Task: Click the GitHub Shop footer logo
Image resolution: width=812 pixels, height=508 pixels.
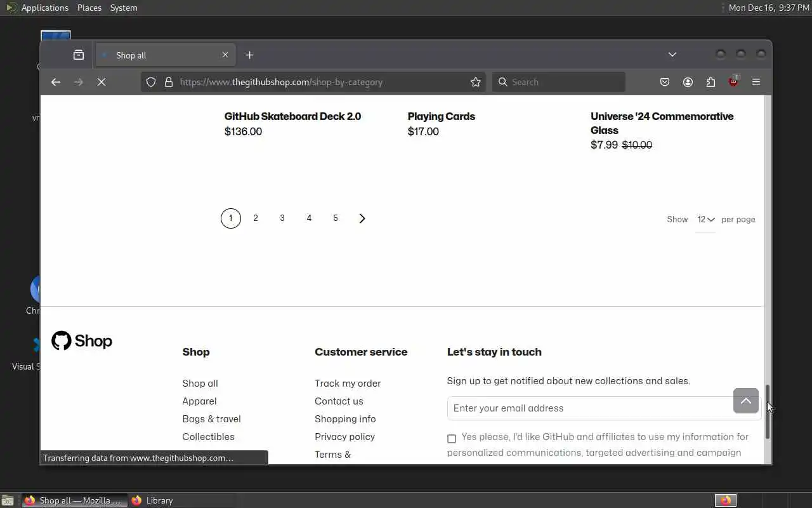Action: (x=82, y=341)
